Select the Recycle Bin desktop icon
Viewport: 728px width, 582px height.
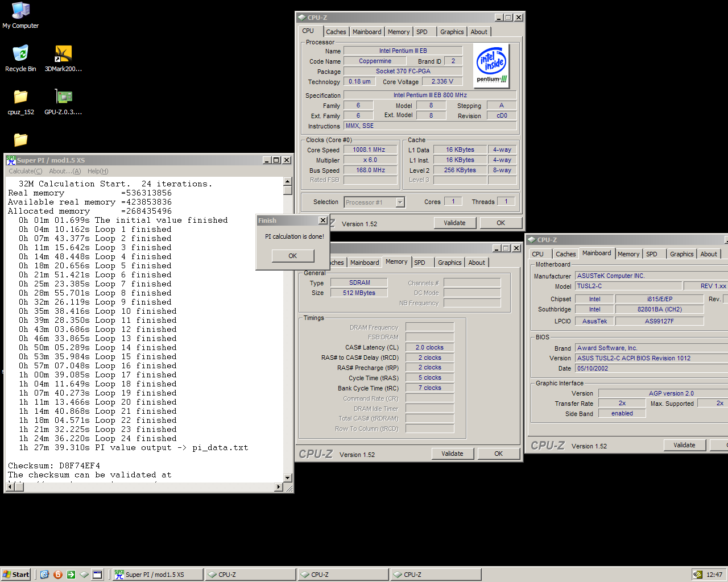tap(20, 59)
